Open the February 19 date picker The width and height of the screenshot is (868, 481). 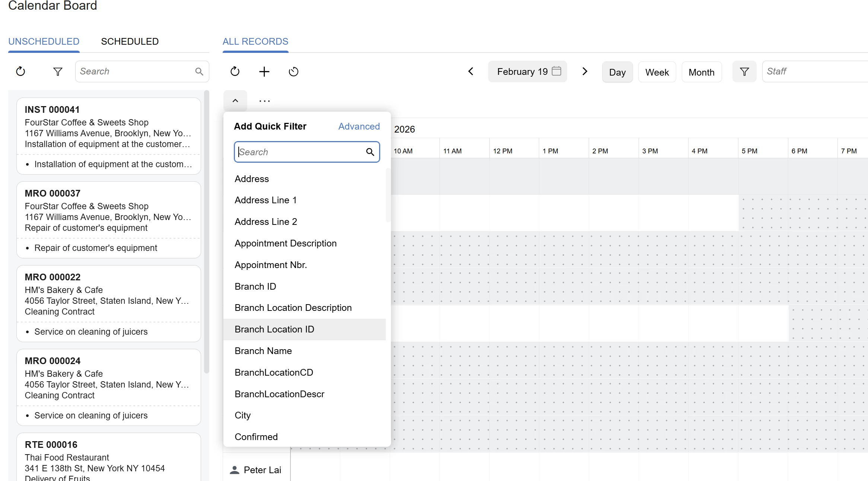pyautogui.click(x=527, y=71)
